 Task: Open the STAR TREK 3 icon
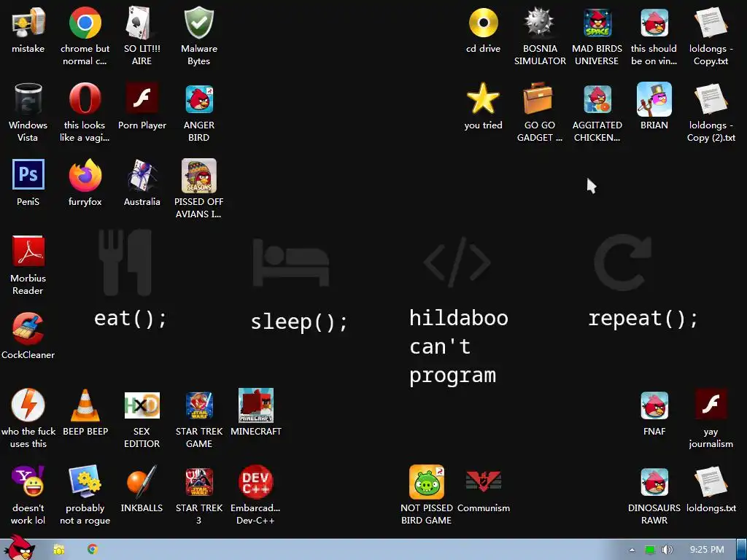[199, 481]
